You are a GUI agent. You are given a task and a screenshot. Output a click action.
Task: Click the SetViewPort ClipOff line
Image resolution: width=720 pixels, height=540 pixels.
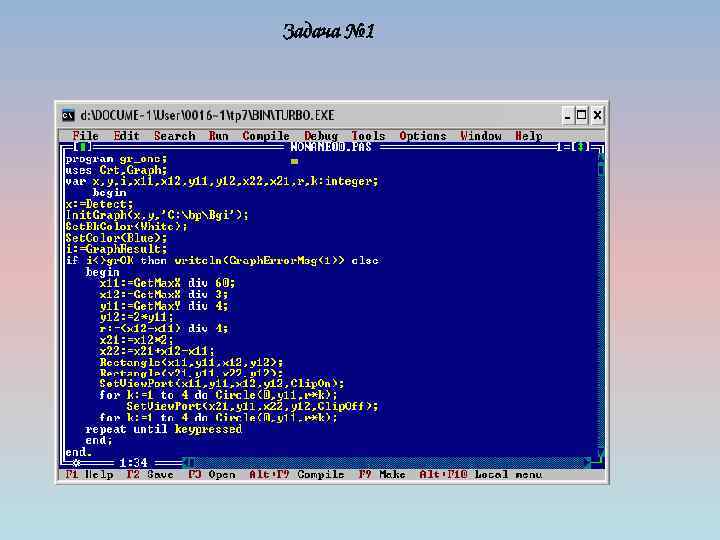coord(253,406)
